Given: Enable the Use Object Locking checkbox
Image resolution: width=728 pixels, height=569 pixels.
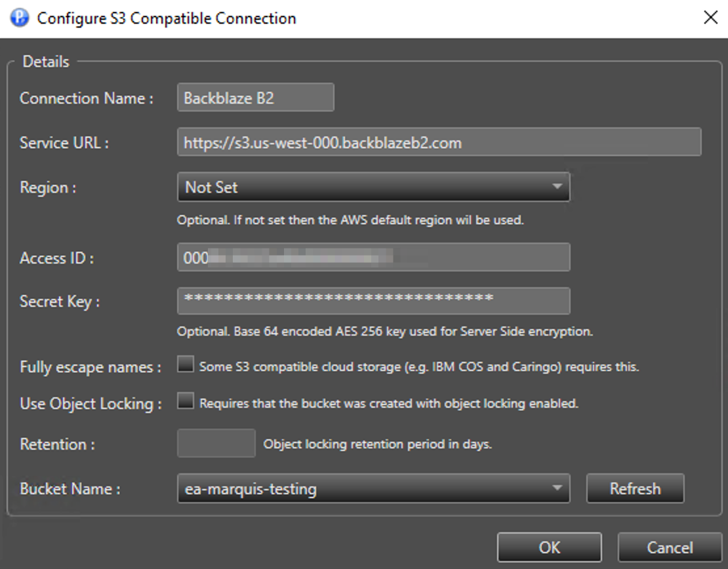Looking at the screenshot, I should coord(185,401).
